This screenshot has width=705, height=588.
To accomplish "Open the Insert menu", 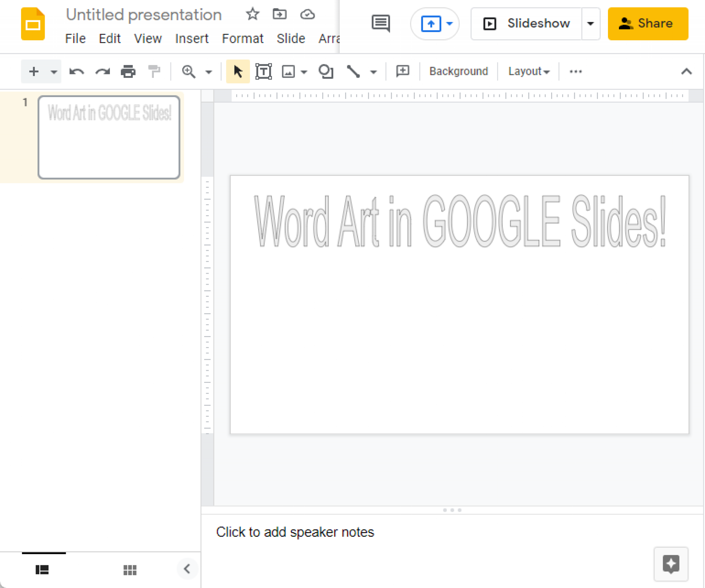I will tap(192, 39).
